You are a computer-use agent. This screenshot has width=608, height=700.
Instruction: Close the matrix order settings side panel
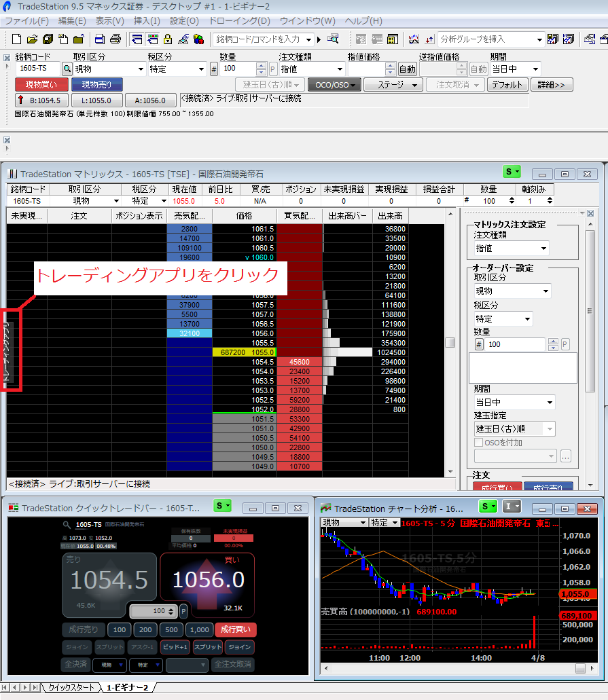click(x=590, y=213)
